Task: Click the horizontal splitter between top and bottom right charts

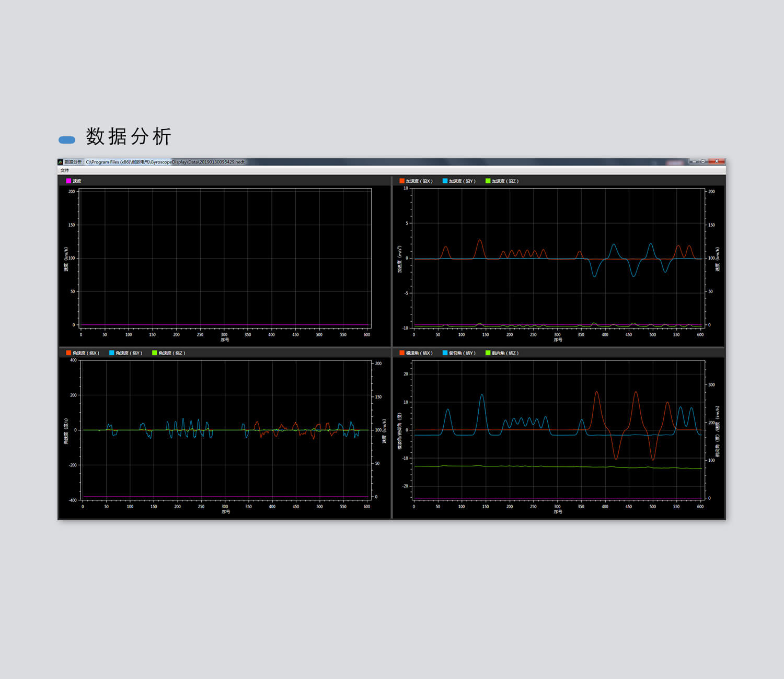Action: pos(558,347)
